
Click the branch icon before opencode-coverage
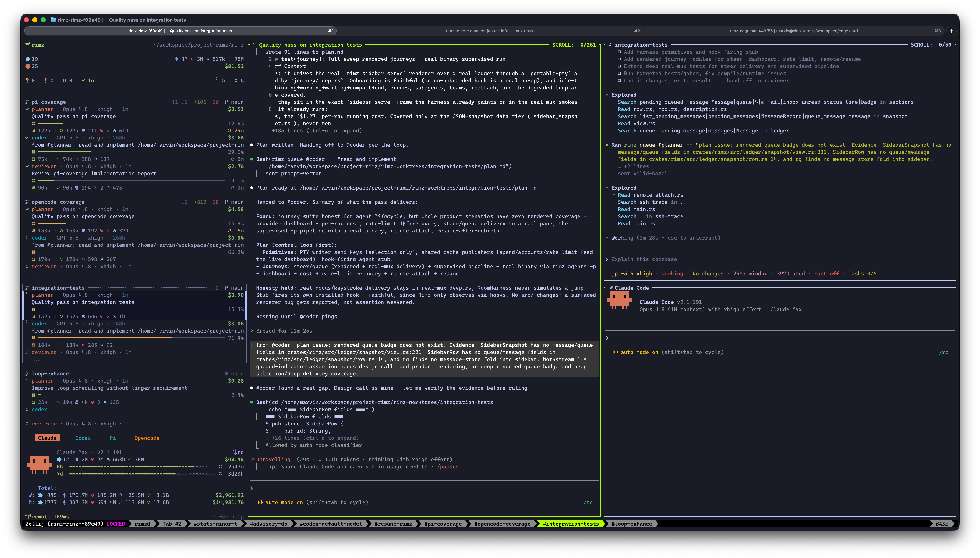27,202
